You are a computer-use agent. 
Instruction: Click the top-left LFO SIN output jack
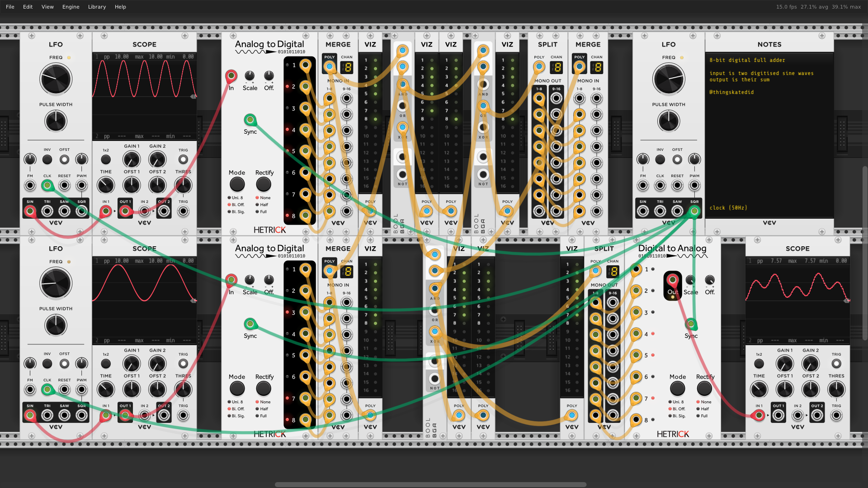30,211
